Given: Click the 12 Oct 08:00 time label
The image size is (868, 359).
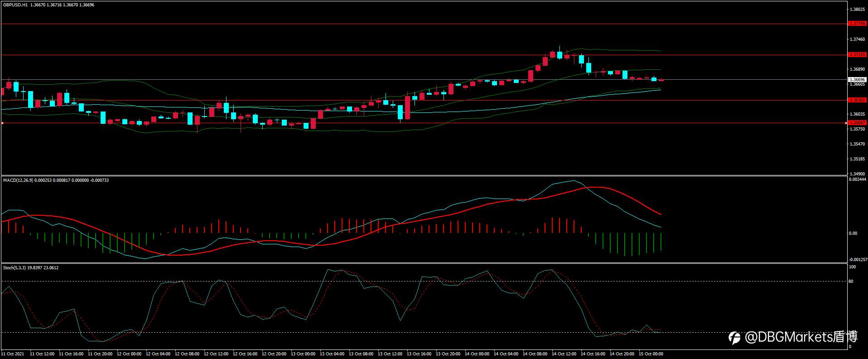Looking at the screenshot, I should [x=187, y=354].
